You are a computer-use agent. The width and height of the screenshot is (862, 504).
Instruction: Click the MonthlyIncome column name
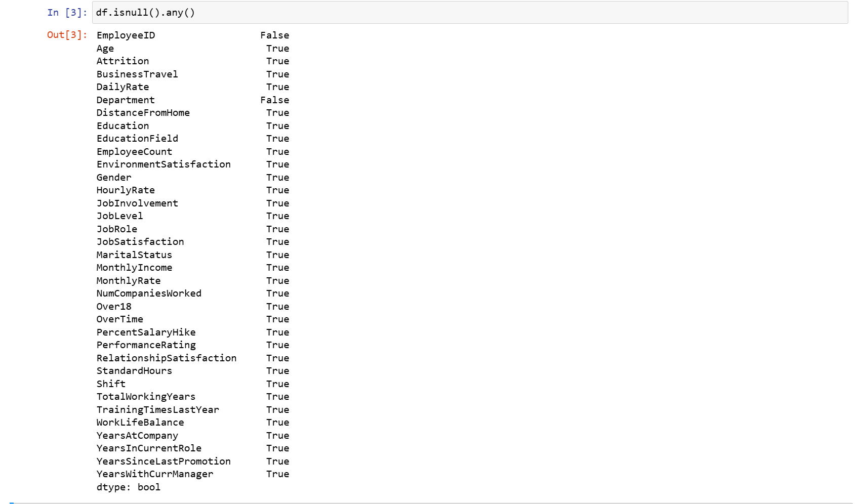click(x=134, y=268)
